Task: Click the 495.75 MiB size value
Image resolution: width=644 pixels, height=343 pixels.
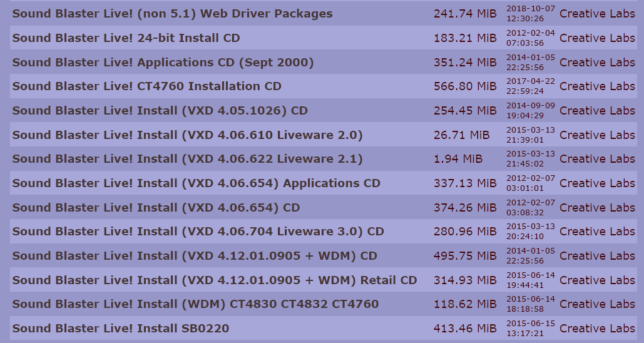Action: coord(465,255)
